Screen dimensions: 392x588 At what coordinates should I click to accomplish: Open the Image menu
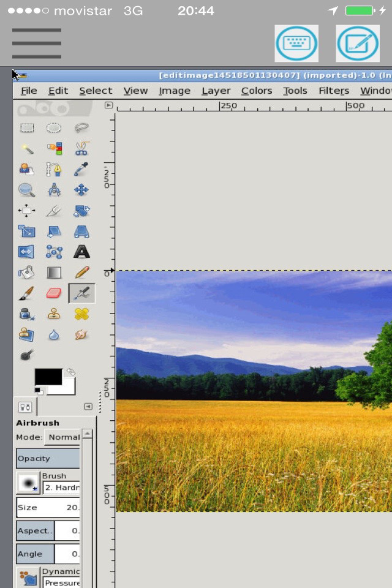point(175,91)
